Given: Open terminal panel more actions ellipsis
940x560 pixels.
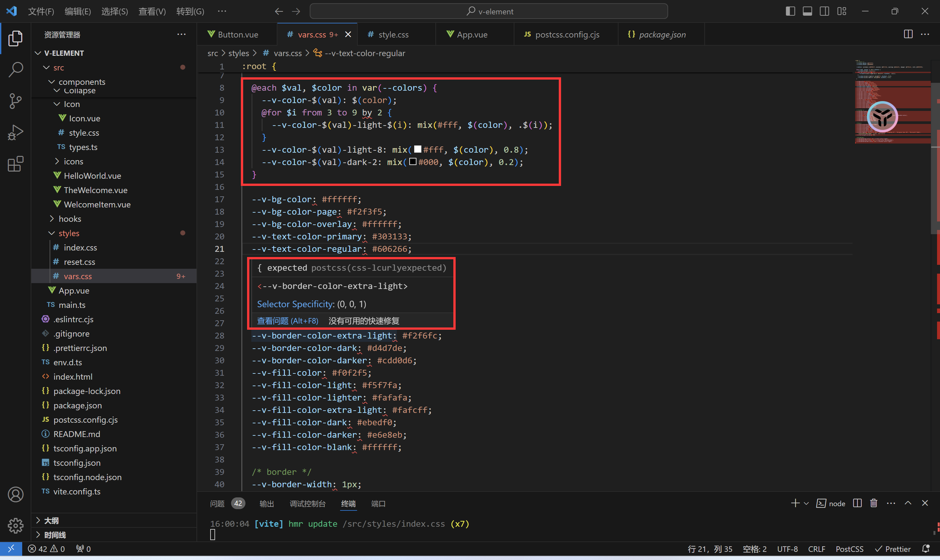Looking at the screenshot, I should pyautogui.click(x=891, y=503).
